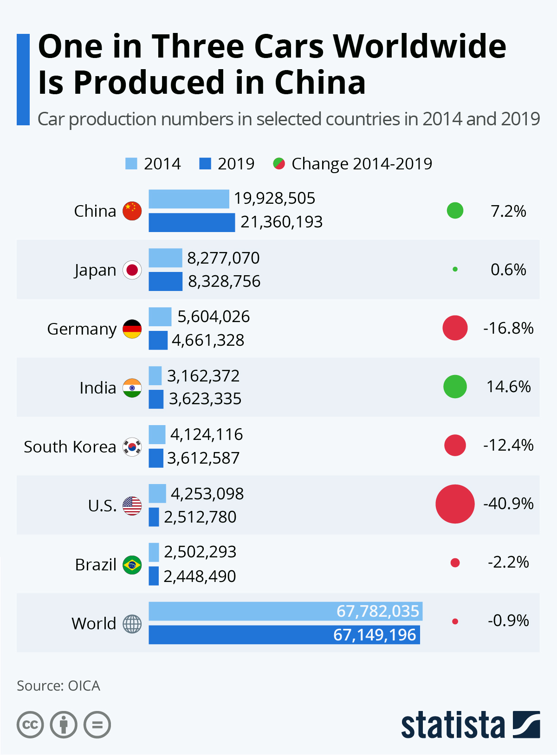Click the 2019 legend dark-blue swatch
The width and height of the screenshot is (557, 756).
coord(205,164)
